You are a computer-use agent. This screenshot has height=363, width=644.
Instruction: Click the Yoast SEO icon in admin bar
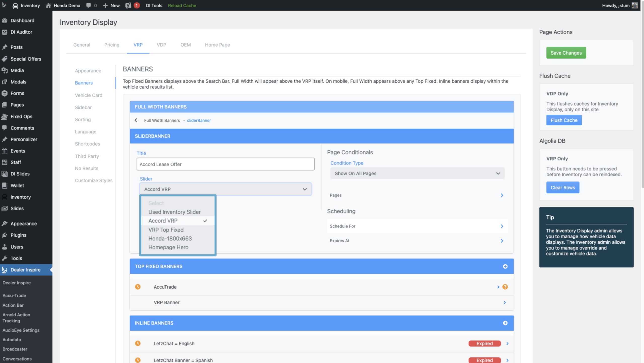(x=128, y=5)
